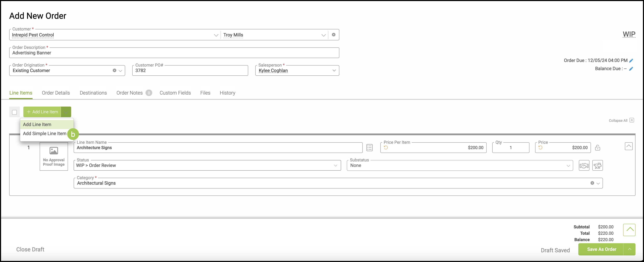Screen dimensions: 644x262
Task: Switch to the Order Details tab
Action: [x=56, y=93]
